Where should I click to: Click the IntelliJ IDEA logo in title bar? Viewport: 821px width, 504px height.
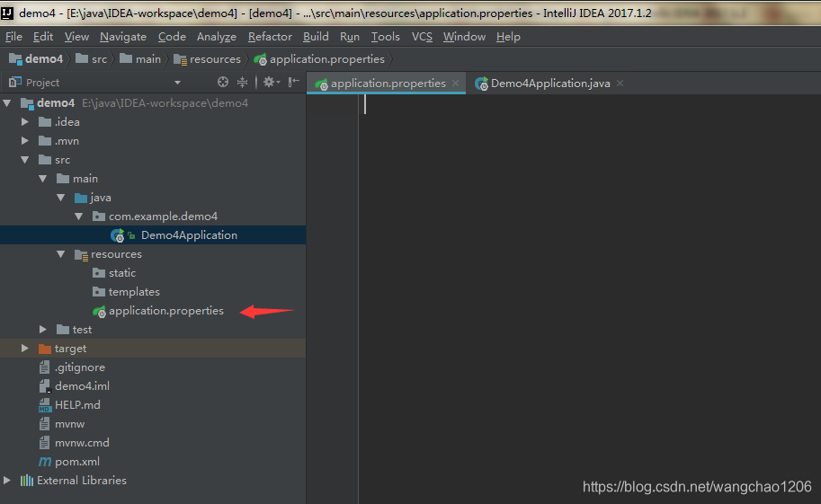coord(7,13)
